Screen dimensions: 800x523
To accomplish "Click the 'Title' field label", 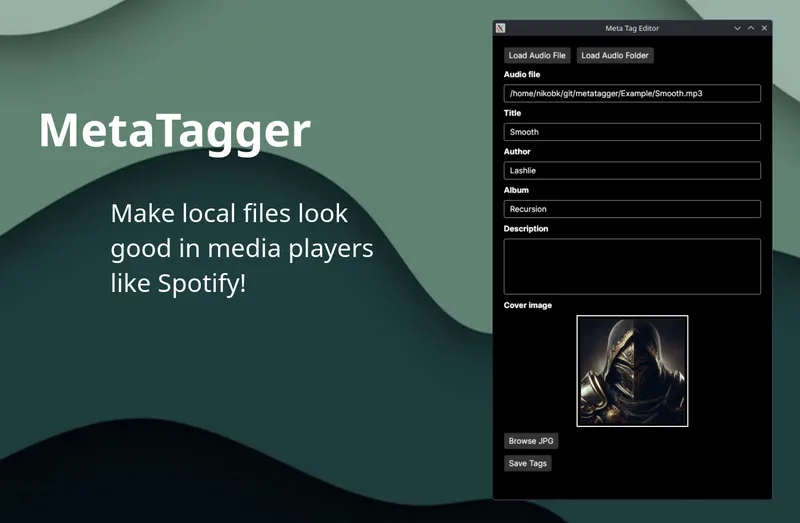I will pos(512,113).
